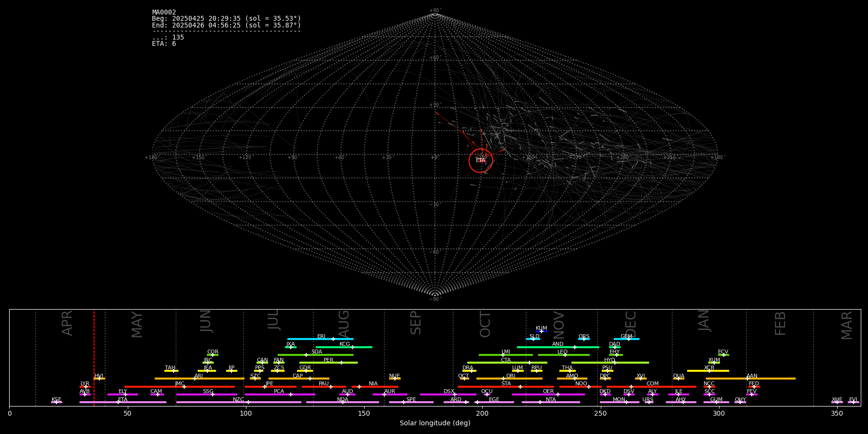
Task: Click the AAN shower label
Action: (x=752, y=376)
